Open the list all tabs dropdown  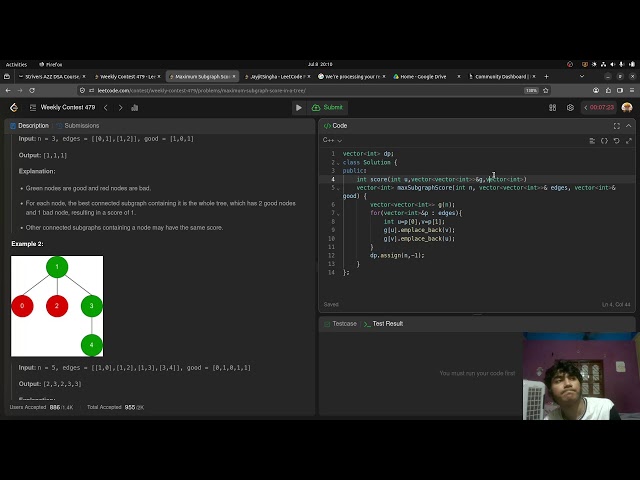tap(582, 76)
